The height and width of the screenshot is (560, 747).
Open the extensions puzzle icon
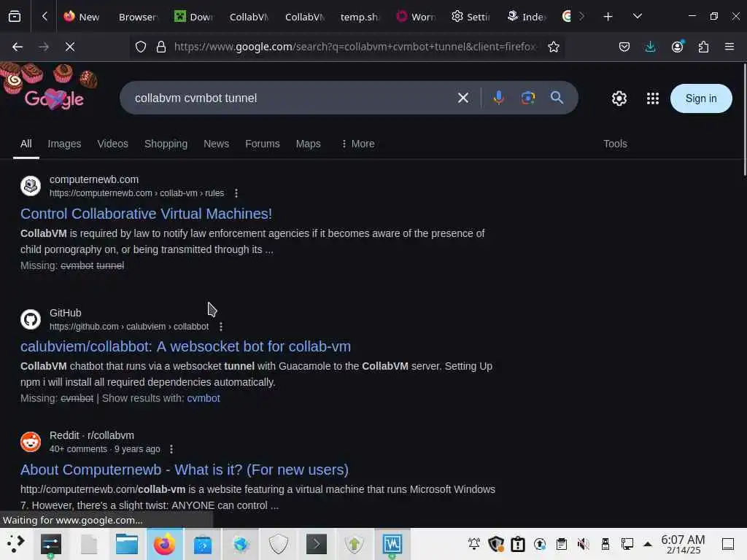[703, 47]
